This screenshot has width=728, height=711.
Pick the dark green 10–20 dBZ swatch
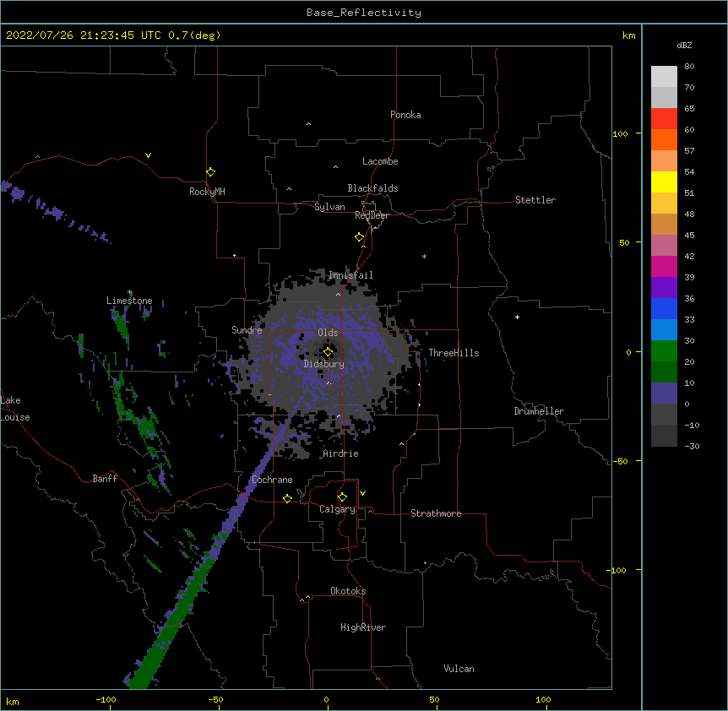[664, 372]
